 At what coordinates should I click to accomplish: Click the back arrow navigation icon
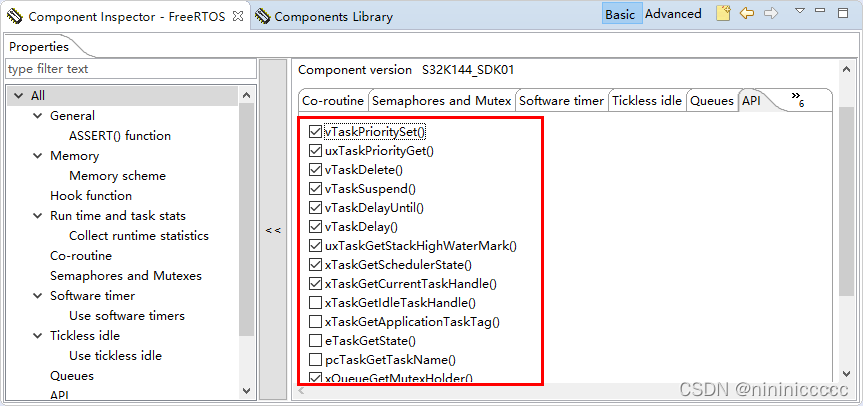(x=746, y=13)
